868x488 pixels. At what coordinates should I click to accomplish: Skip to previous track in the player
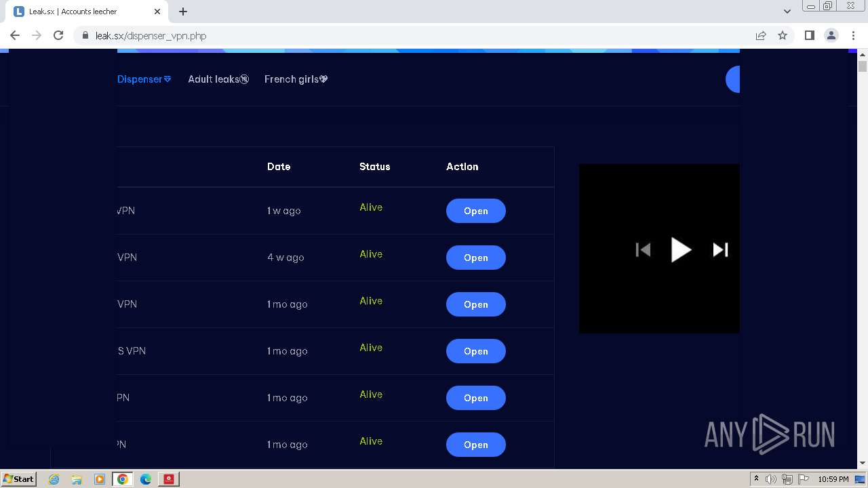(643, 250)
